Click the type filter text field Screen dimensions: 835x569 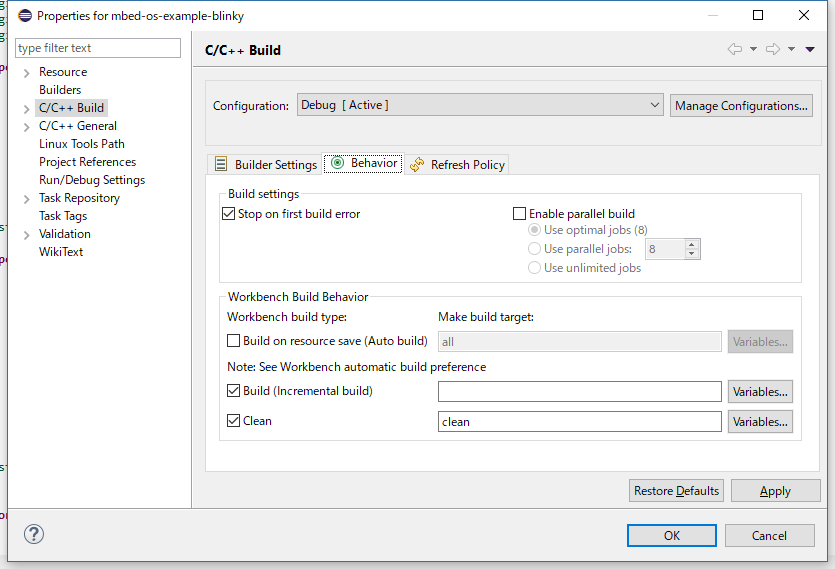click(98, 48)
